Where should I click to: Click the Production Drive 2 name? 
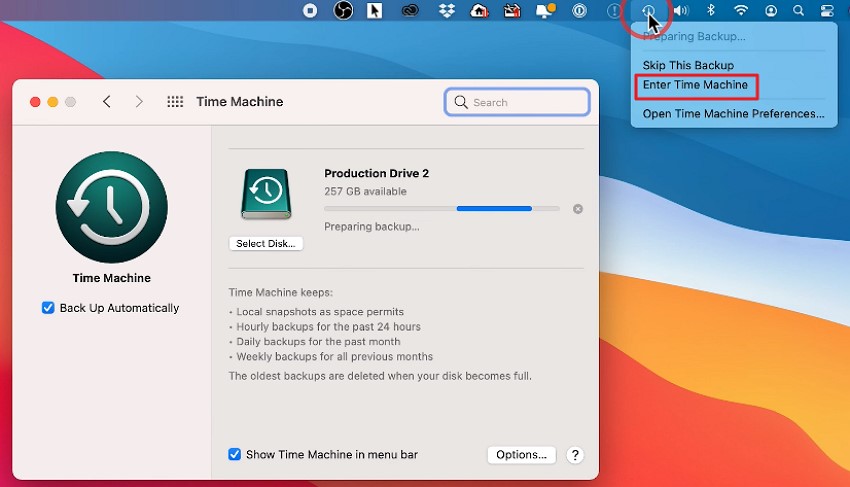(x=377, y=174)
